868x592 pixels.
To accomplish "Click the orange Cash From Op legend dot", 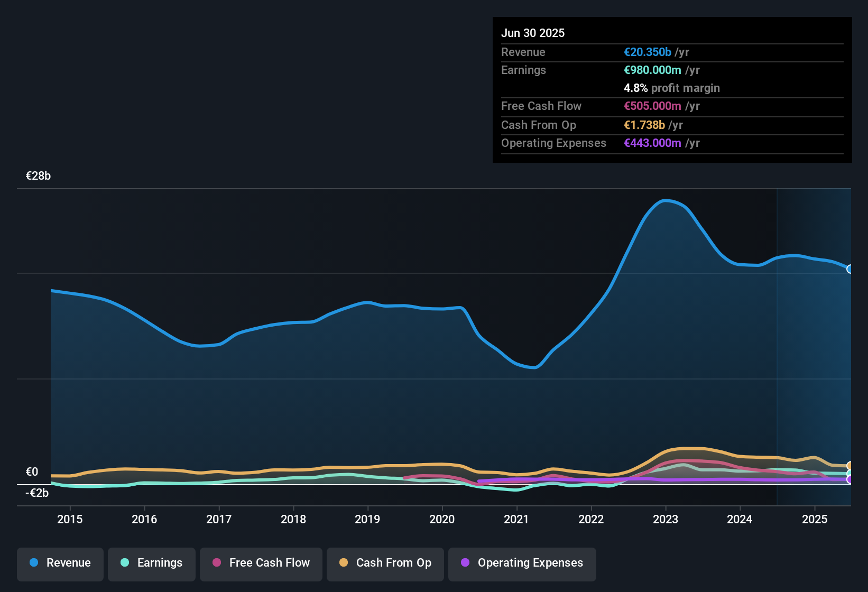I will pos(344,562).
